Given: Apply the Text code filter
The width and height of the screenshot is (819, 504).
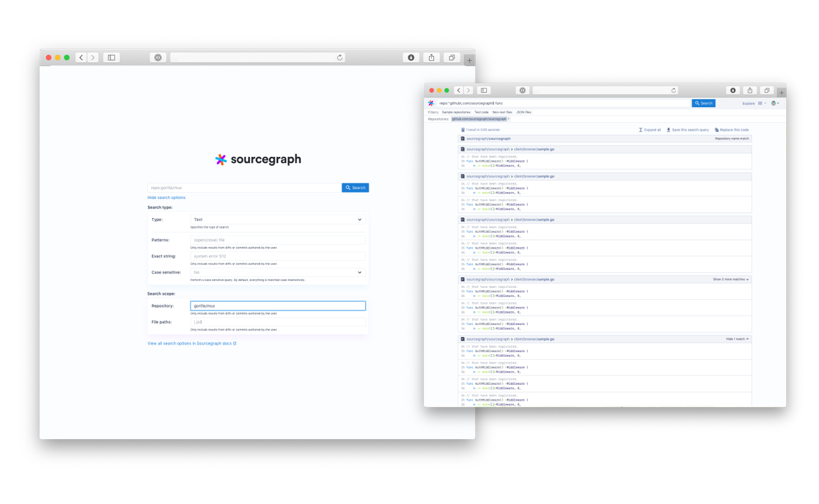Looking at the screenshot, I should click(481, 112).
